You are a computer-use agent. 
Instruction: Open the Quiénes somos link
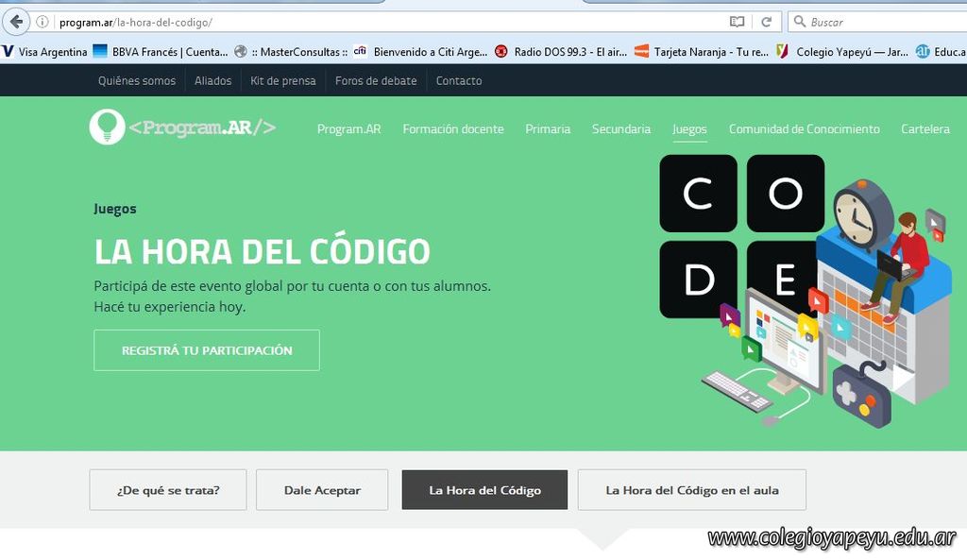[137, 81]
